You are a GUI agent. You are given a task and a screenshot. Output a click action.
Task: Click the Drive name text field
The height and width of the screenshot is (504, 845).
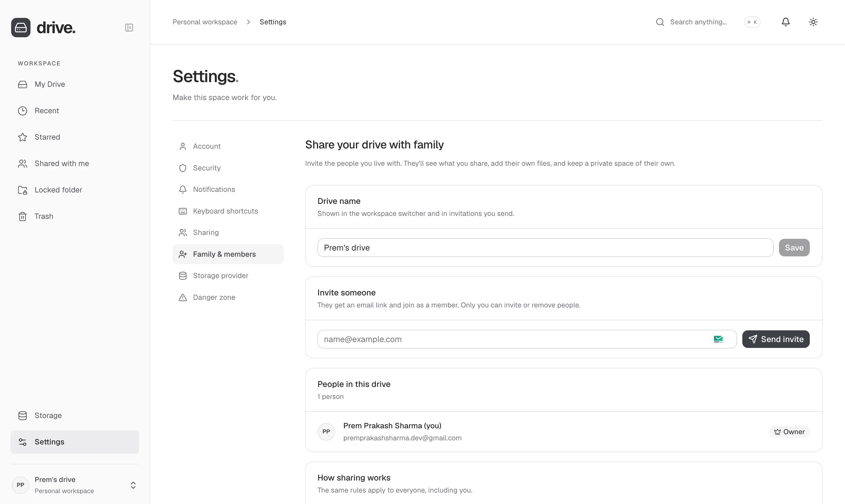[x=545, y=248]
